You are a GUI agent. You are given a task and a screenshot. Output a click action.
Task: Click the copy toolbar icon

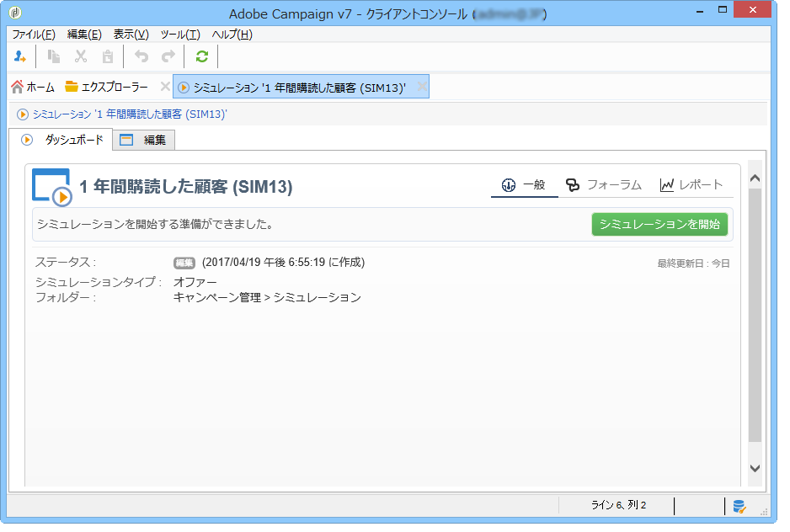pyautogui.click(x=54, y=56)
